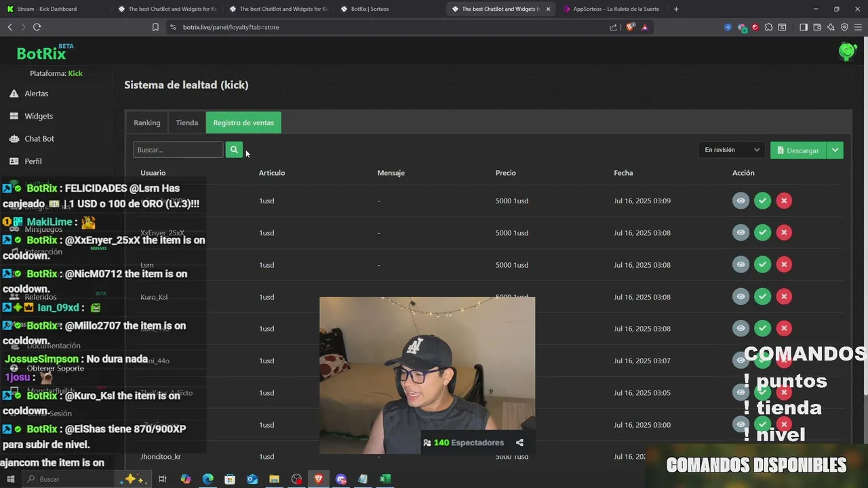The image size is (868, 488).
Task: Open the browser hamburger menu
Action: [x=858, y=27]
